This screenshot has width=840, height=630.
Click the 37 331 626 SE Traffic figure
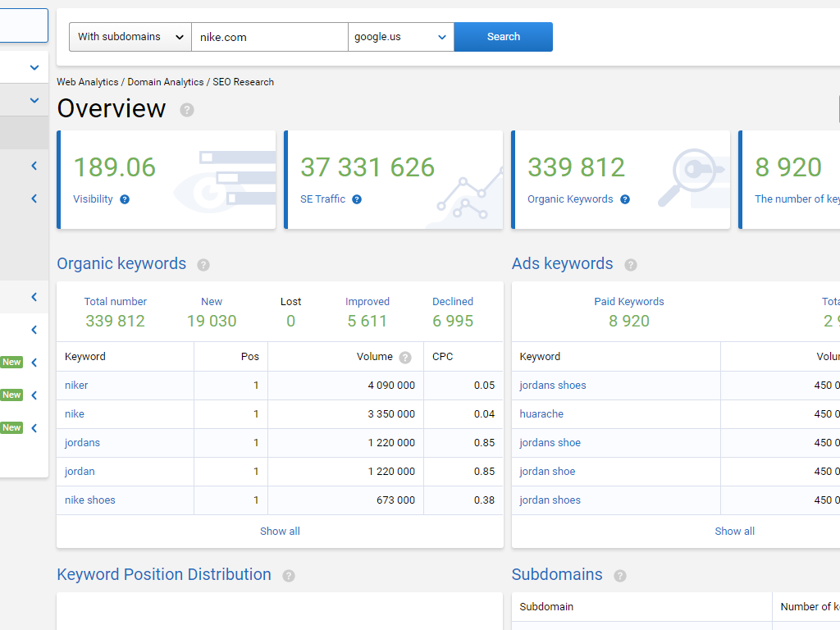(367, 167)
